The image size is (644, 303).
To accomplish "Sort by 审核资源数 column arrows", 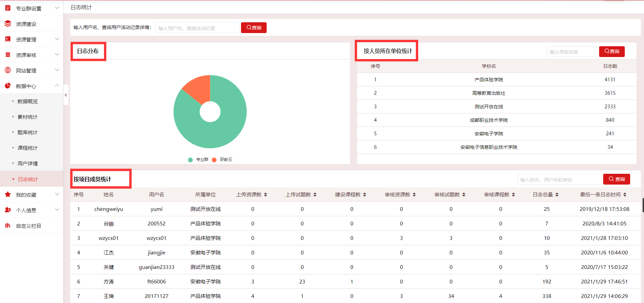I will pos(414,195).
